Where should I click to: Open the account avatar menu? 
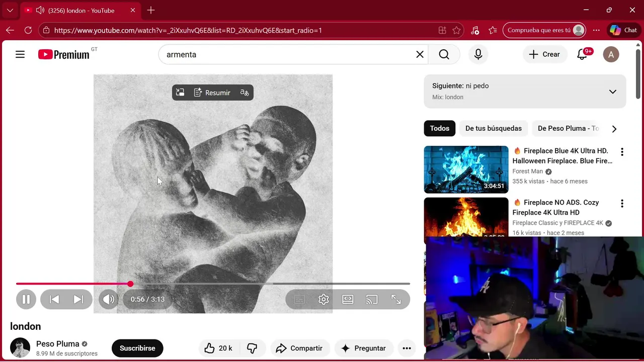[611, 54]
